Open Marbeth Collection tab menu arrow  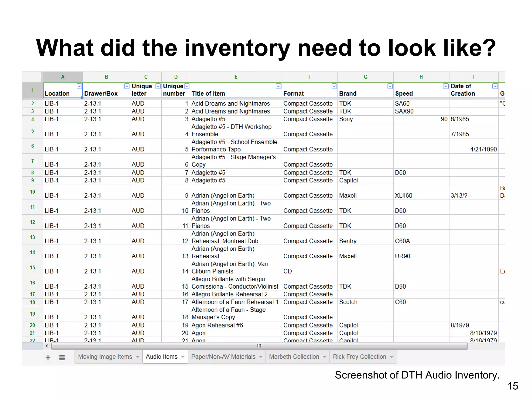coord(324,357)
